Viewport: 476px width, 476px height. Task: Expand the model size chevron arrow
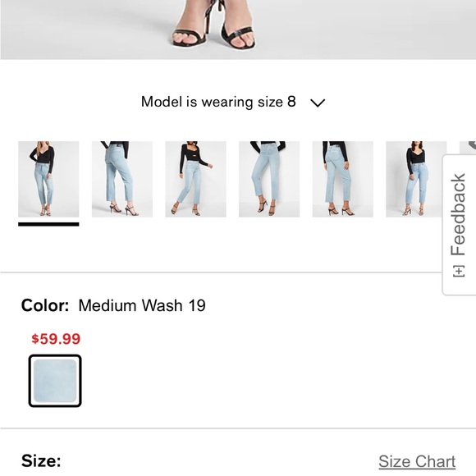click(318, 103)
